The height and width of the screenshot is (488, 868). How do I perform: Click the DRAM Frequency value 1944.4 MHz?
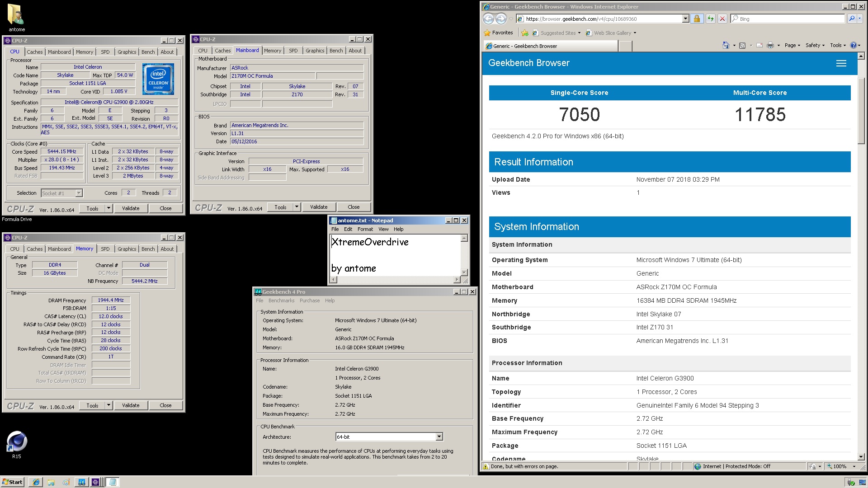pyautogui.click(x=111, y=300)
